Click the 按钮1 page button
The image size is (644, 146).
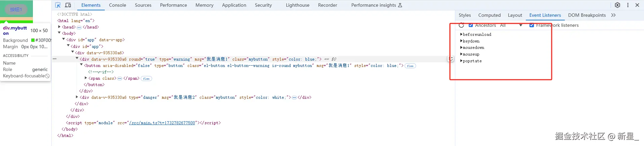click(16, 9)
